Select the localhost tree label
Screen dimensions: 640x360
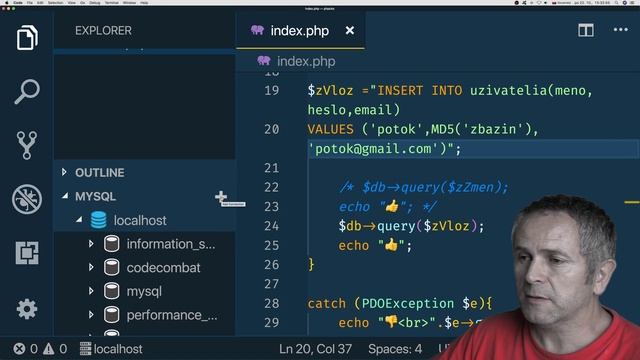(140, 220)
